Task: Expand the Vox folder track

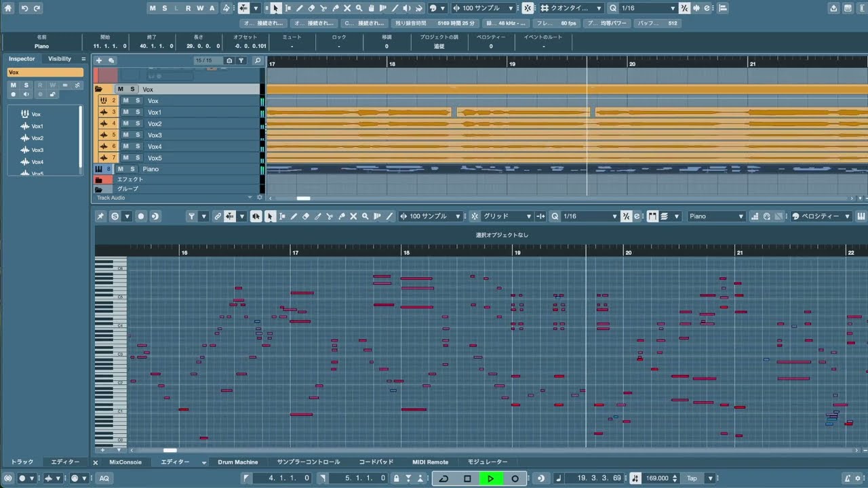Action: [99, 89]
